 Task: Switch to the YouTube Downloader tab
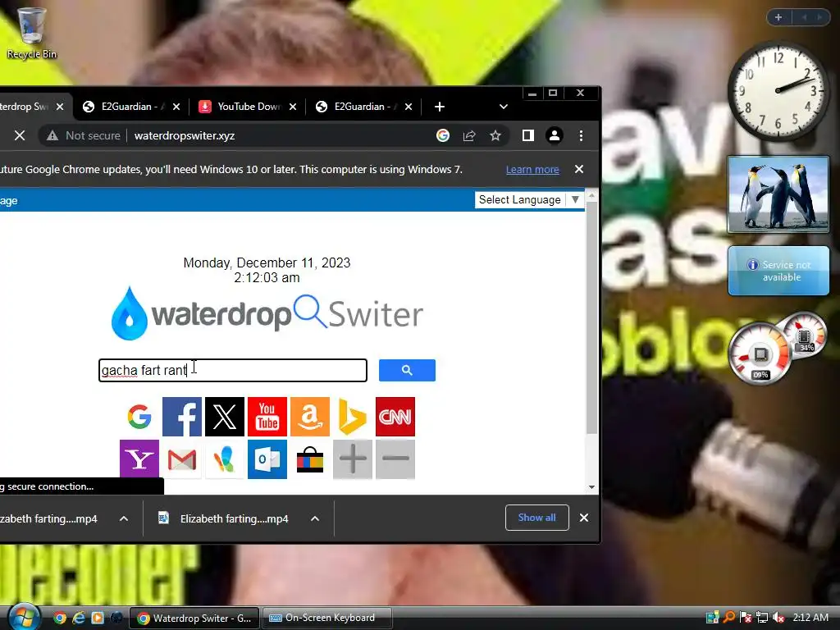pos(246,107)
